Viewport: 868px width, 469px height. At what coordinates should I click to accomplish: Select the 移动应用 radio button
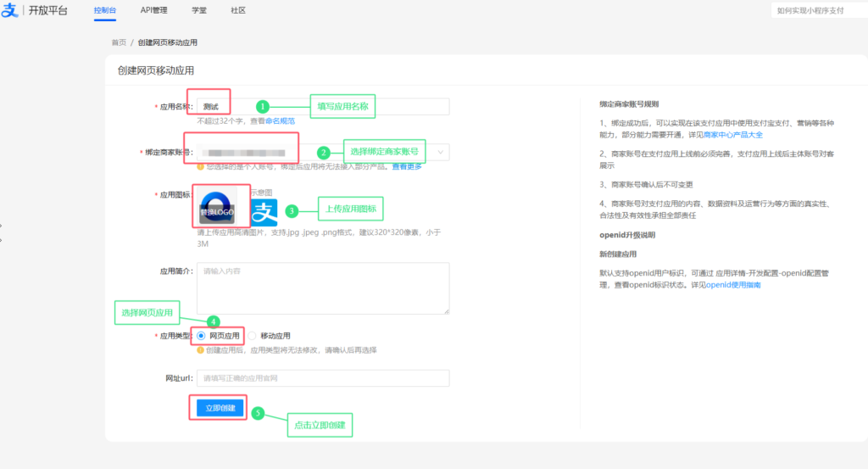(253, 336)
